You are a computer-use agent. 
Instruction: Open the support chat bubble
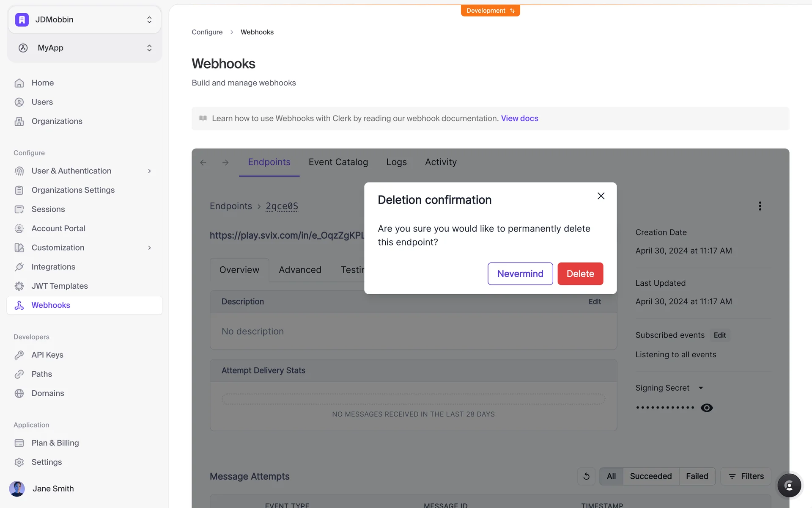789,485
